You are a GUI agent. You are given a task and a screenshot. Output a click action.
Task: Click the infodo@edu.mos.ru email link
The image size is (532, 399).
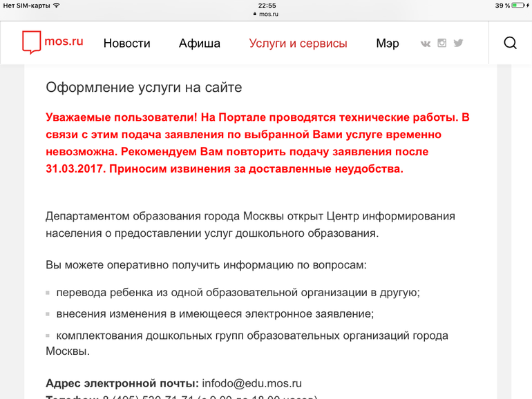point(251,383)
